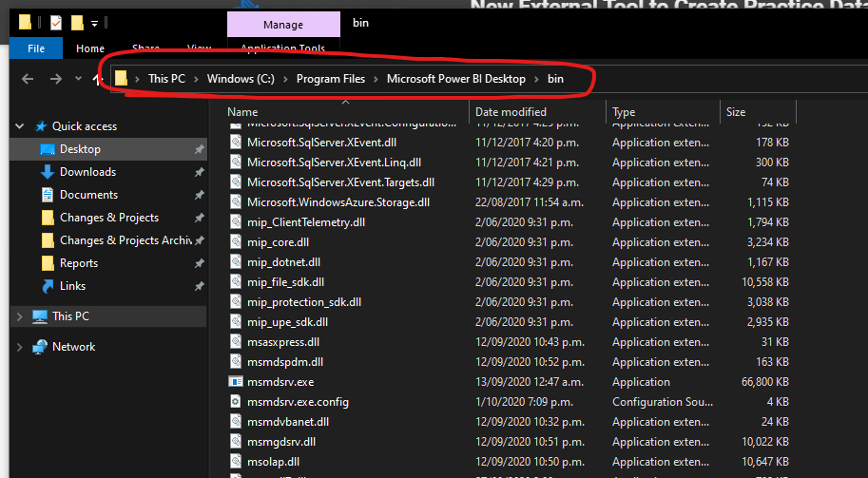Screen dimensions: 868x478
Task: Select msmdspdm.dll file
Action: (285, 362)
